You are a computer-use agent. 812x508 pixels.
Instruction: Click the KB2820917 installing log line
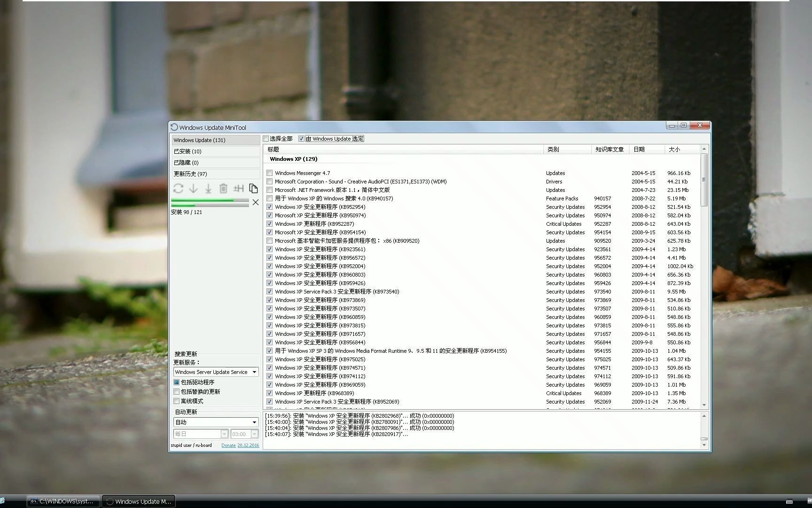tap(336, 434)
